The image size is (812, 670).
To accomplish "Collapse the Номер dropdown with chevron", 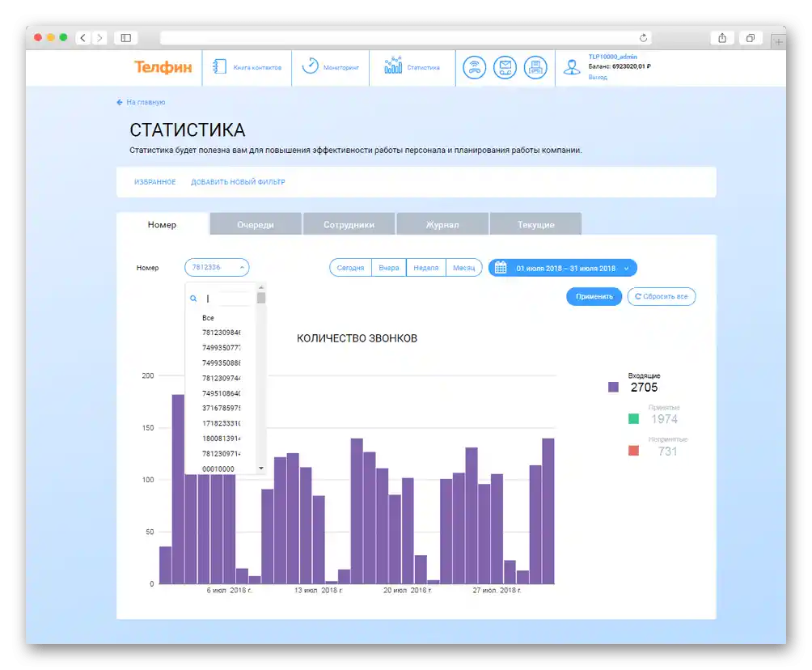I will click(240, 267).
